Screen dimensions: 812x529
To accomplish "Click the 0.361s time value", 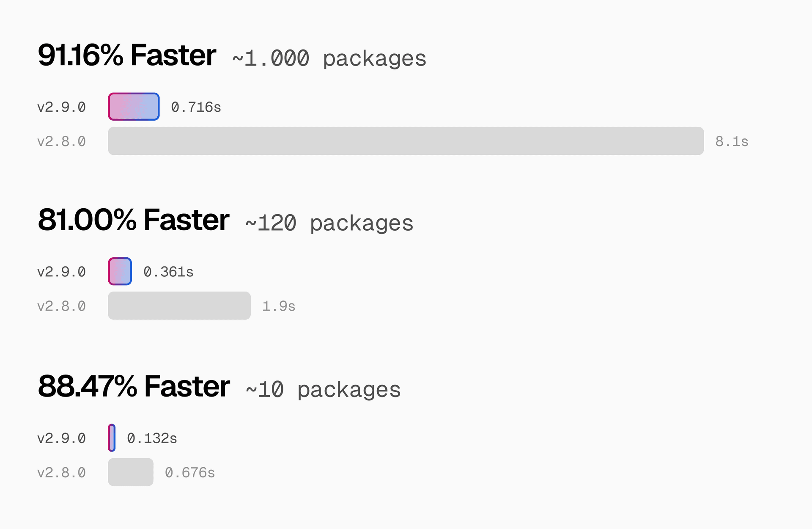I will 168,272.
